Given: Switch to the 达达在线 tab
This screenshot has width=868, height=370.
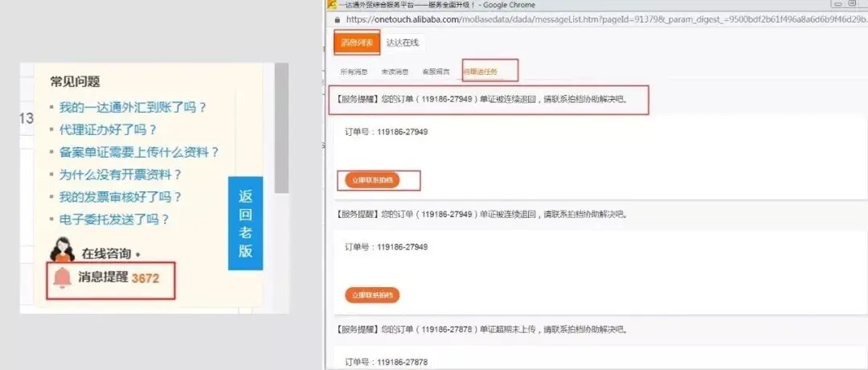Looking at the screenshot, I should point(402,43).
